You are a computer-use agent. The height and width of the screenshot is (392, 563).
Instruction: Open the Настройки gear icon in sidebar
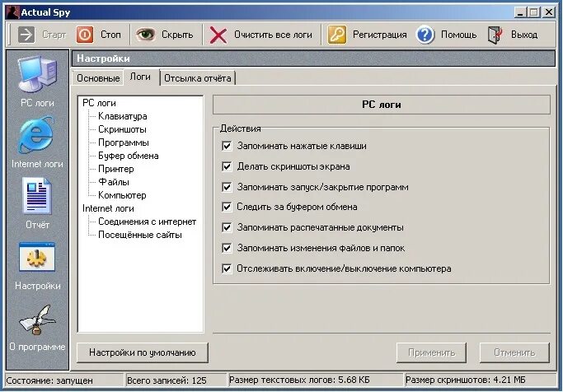click(x=37, y=257)
